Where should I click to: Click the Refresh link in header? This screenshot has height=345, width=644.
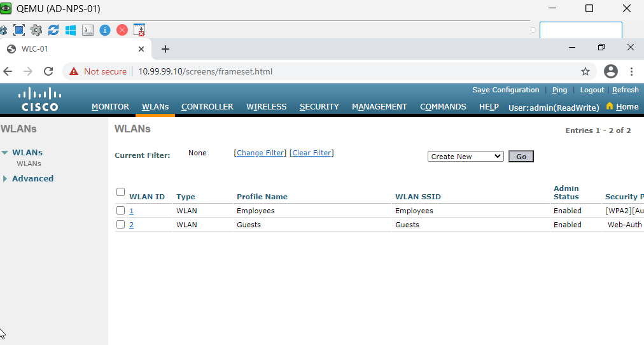point(626,90)
